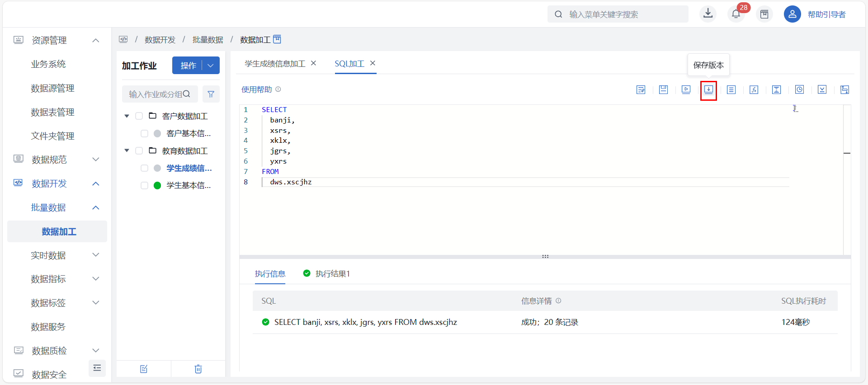Screen dimensions: 868x385
Task: Expand the 数据质检 menu
Action: coord(95,350)
